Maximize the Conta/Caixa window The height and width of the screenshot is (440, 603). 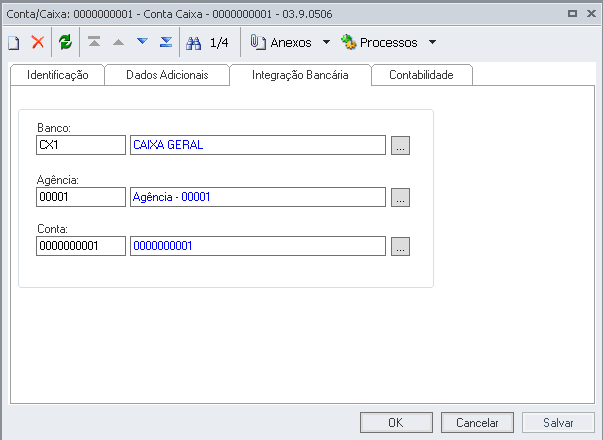pyautogui.click(x=572, y=14)
